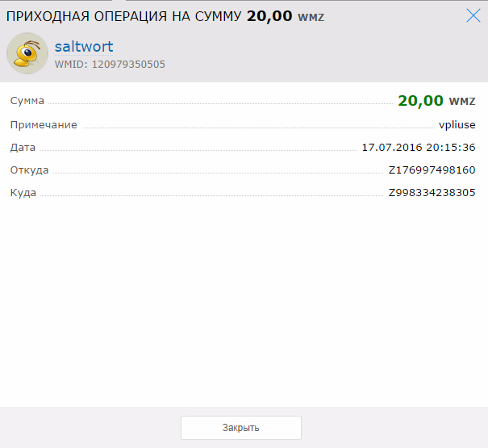This screenshot has width=488, height=448.
Task: Select the WMID: 120979350505 text
Action: click(110, 65)
